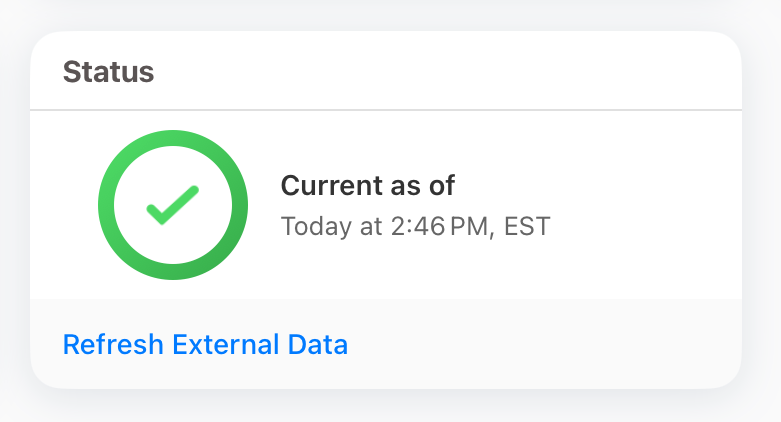Click the word "Status" at card top
The image size is (781, 422).
point(108,72)
